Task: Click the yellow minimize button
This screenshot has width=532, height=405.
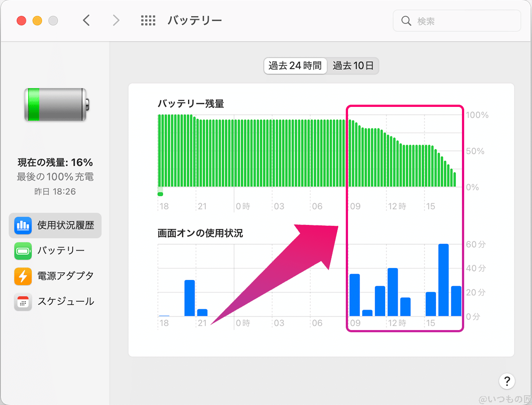Action: (x=37, y=20)
